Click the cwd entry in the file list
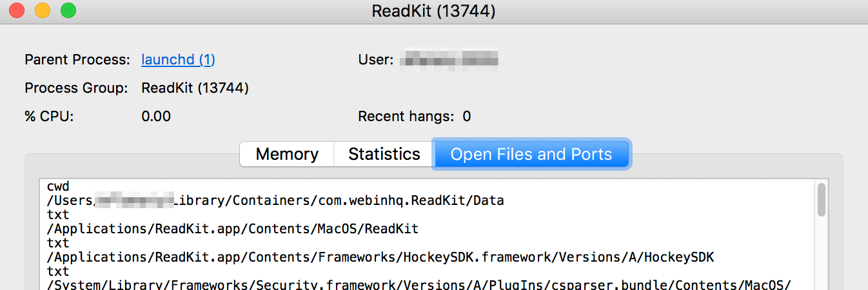The image size is (868, 290). [58, 186]
